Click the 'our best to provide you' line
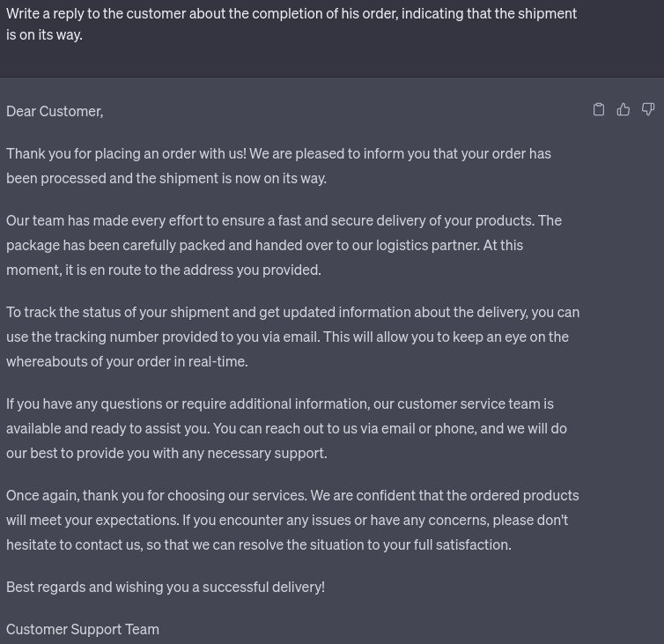Screen dimensions: 664x644 166,453
